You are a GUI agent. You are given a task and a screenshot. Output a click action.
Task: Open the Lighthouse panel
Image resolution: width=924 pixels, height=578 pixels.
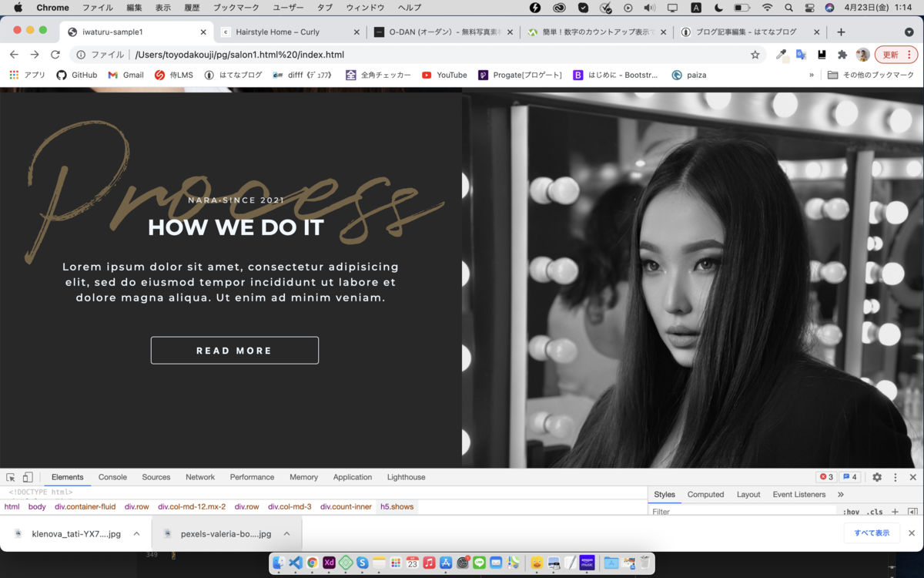[x=406, y=477]
